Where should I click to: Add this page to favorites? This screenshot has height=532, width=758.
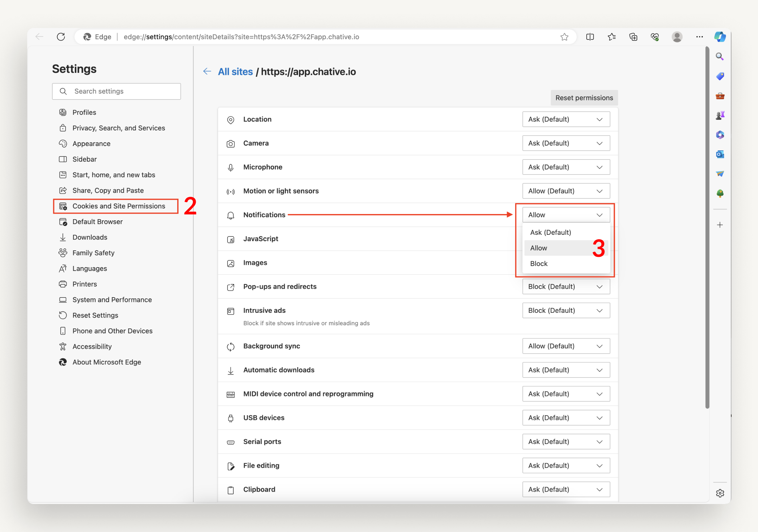pos(565,37)
